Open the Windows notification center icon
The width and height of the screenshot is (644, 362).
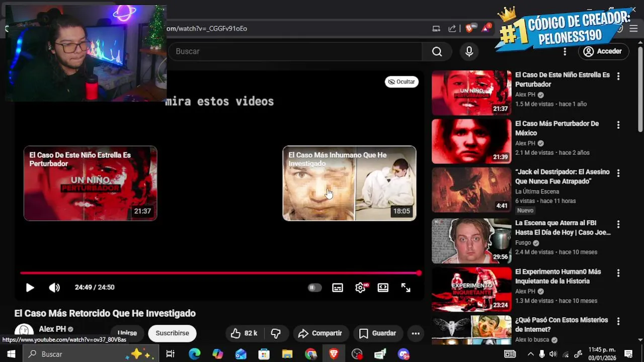628,354
